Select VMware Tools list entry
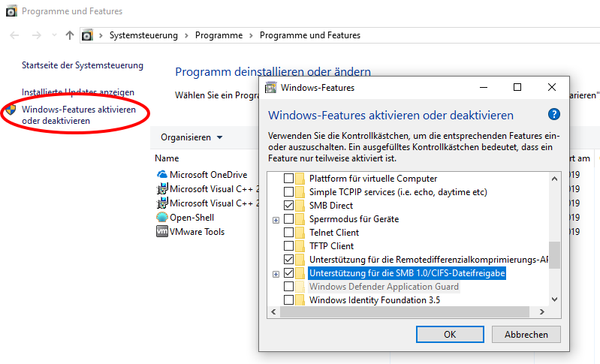 197,232
